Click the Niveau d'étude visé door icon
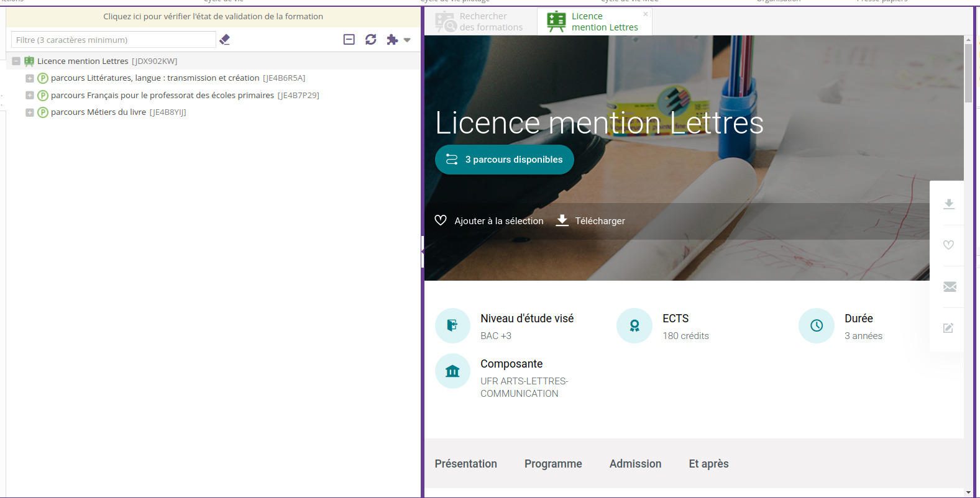The height and width of the screenshot is (498, 980). (452, 325)
